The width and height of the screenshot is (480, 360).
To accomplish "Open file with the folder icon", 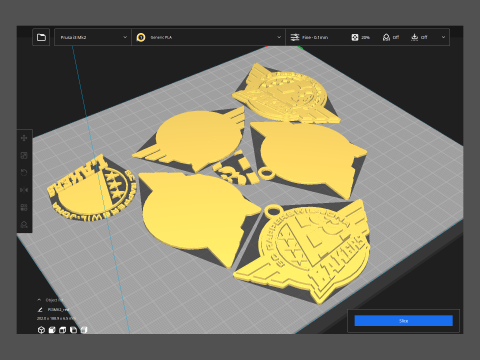I will [x=41, y=37].
